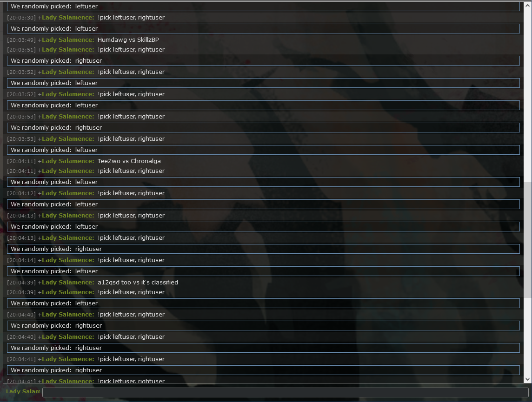Image resolution: width=532 pixels, height=402 pixels.
Task: Click the 20:04:14 timestamp
Action: [21, 260]
